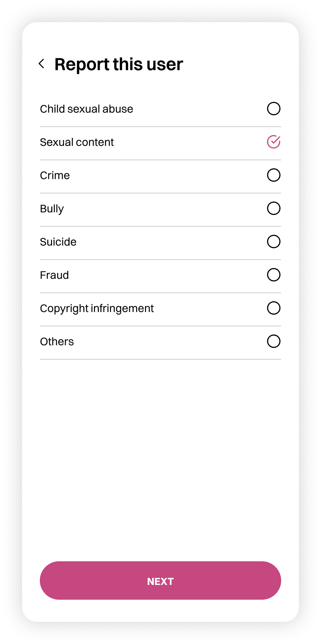
Task: Select the Child sexual abuse radio button
Action: [273, 109]
